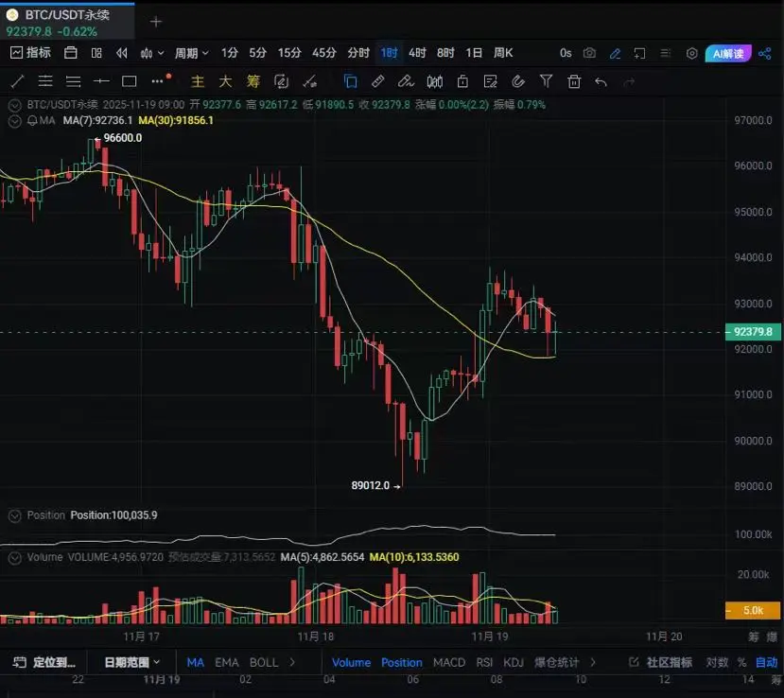
Task: Select the 1日 timeframe
Action: click(x=474, y=53)
